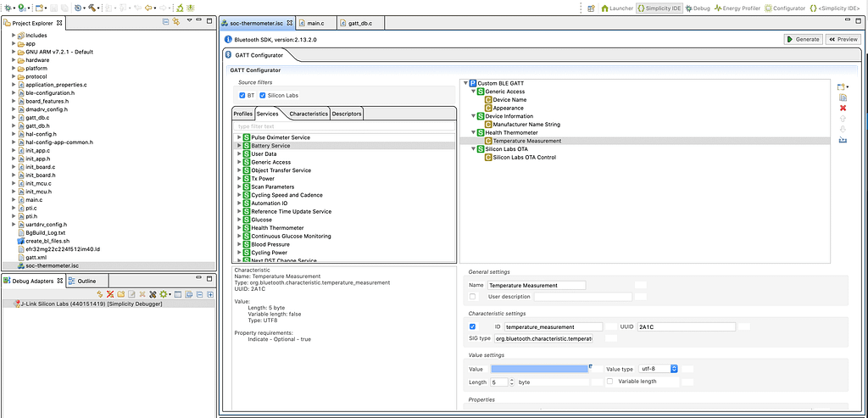Click the New project wizard icon
This screenshot has height=418, width=868.
pos(39,8)
